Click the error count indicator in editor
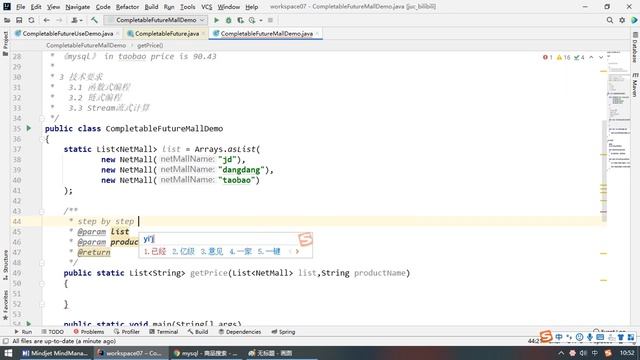Image resolution: width=640 pixels, height=360 pixels. click(547, 58)
